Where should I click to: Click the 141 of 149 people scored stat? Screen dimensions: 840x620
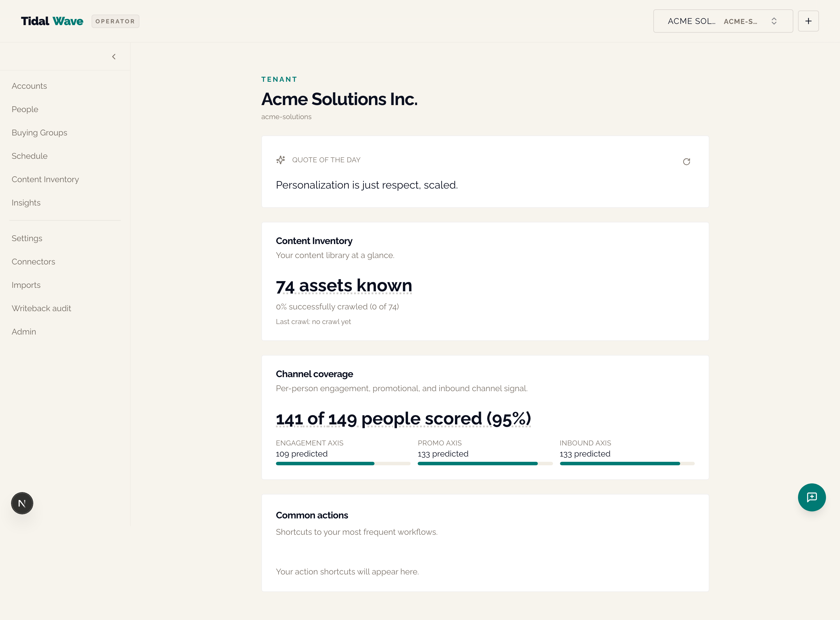click(x=403, y=419)
